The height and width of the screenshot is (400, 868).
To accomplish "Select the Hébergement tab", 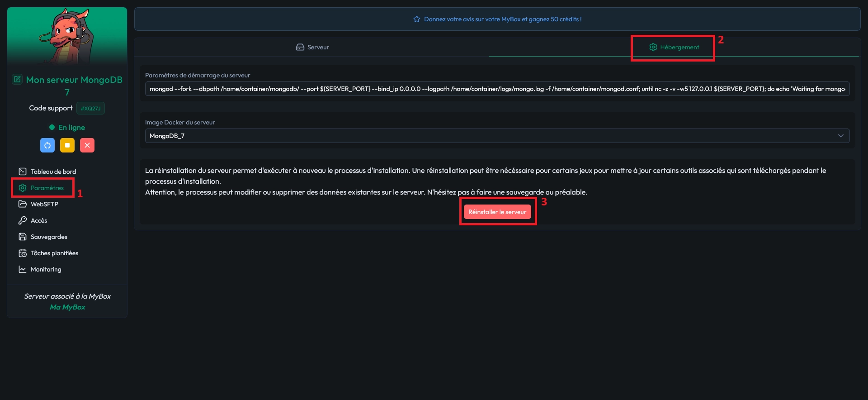I will click(x=674, y=47).
